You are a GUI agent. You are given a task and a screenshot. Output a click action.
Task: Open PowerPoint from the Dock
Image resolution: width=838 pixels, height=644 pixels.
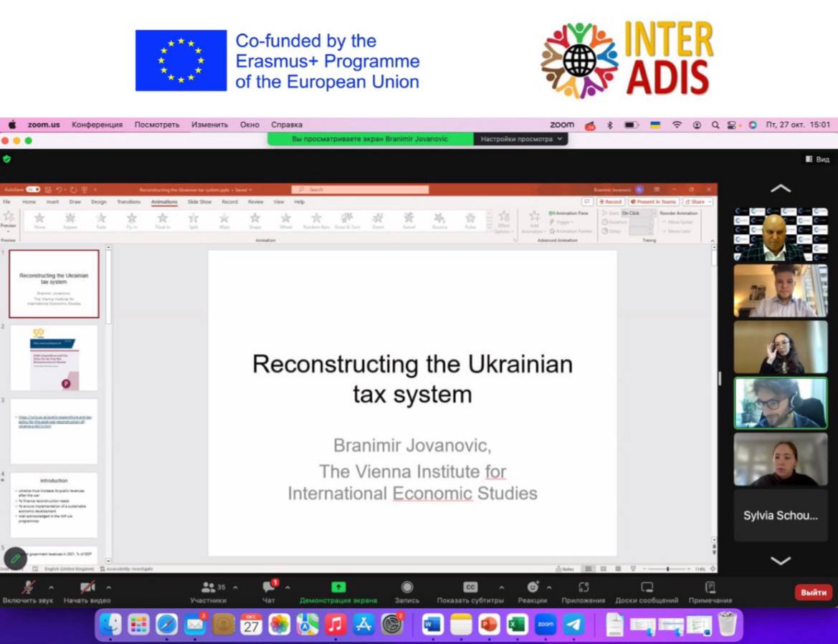coord(488,624)
